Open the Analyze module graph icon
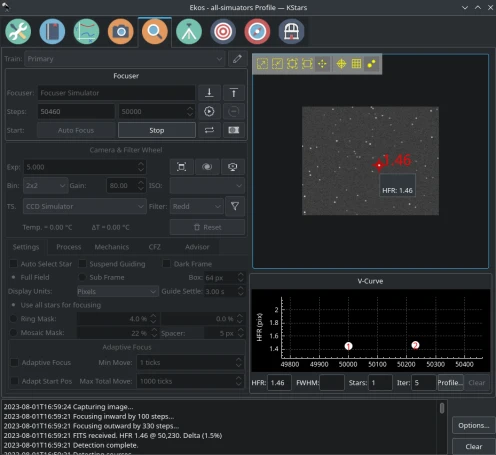The width and height of the screenshot is (496, 455). [x=86, y=32]
